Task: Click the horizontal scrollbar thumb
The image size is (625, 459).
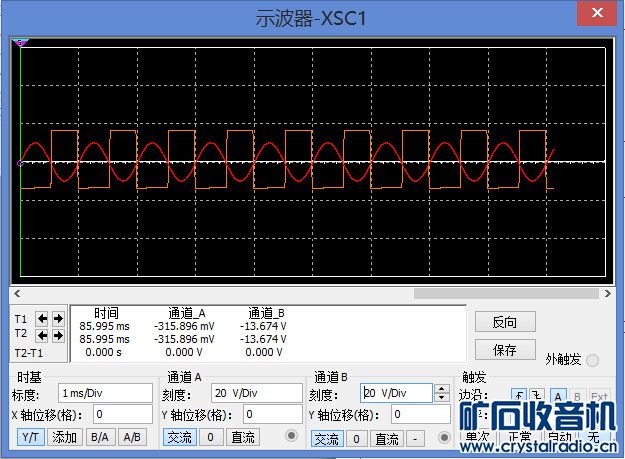Action: coord(506,294)
